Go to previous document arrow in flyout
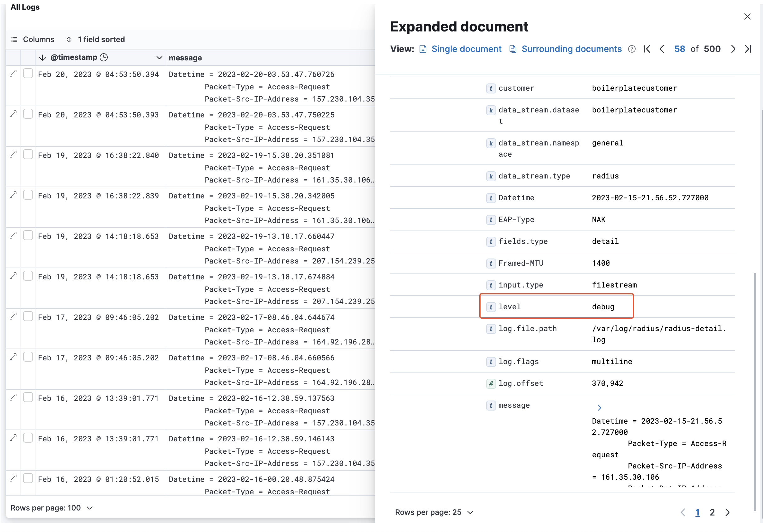Screen dimensions: 763x532 point(662,49)
